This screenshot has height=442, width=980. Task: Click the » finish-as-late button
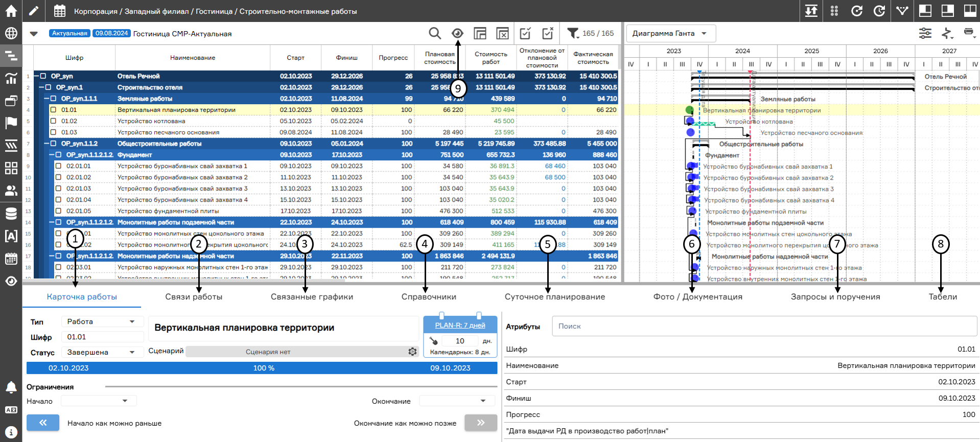481,423
